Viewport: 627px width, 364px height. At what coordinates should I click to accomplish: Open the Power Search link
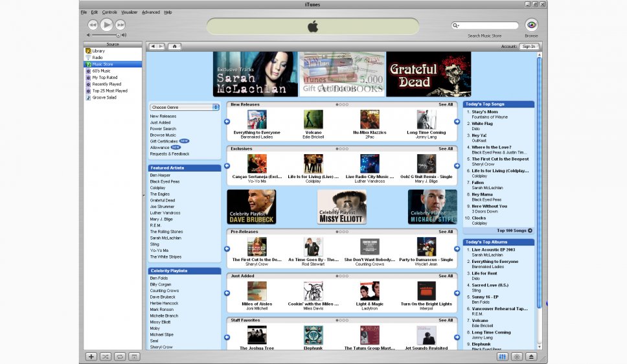163,129
